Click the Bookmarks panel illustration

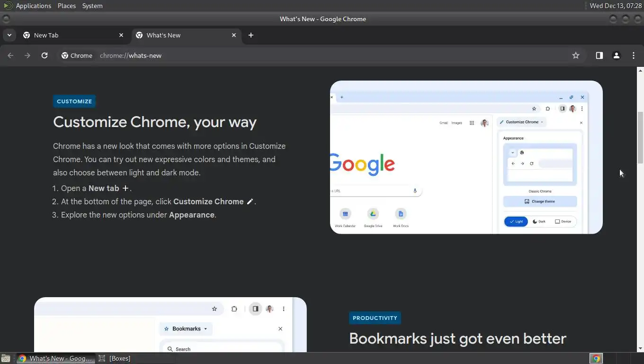tap(170, 325)
